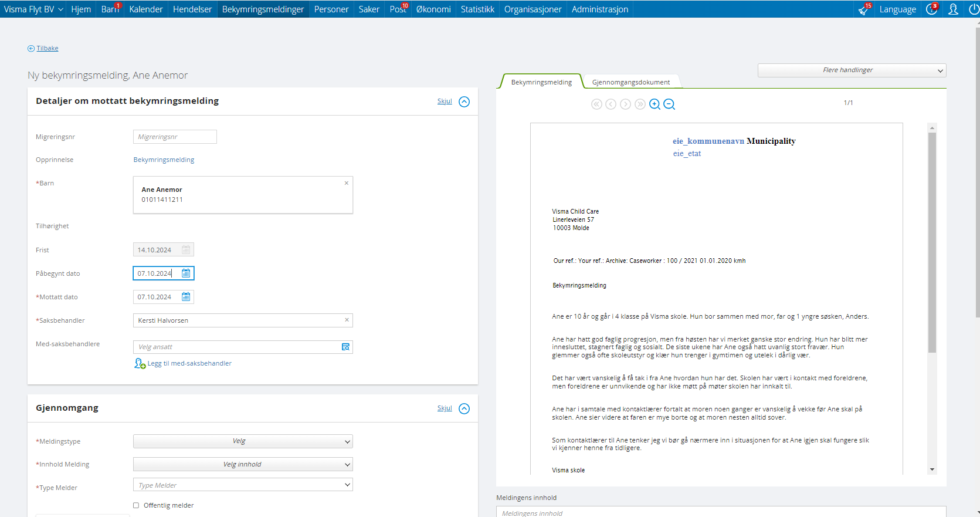Collapse Gjennomgang section with circle arrow icon
This screenshot has width=980, height=517.
pos(464,408)
